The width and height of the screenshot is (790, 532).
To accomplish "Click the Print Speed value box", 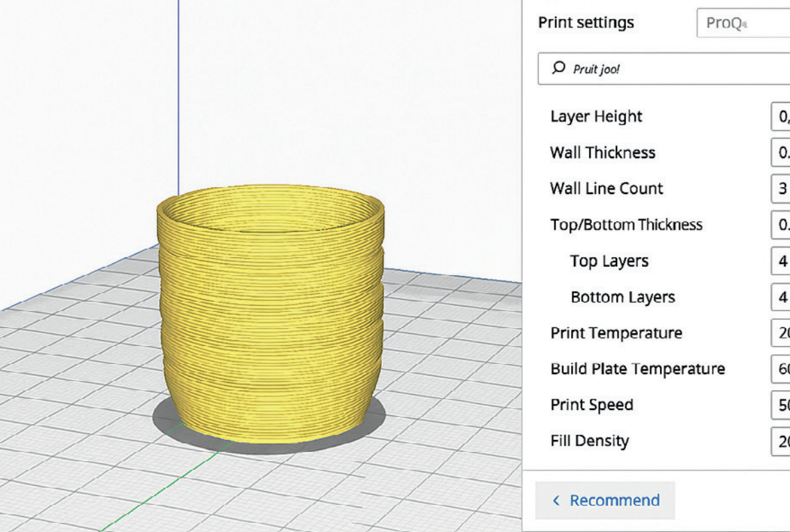I will [x=781, y=405].
